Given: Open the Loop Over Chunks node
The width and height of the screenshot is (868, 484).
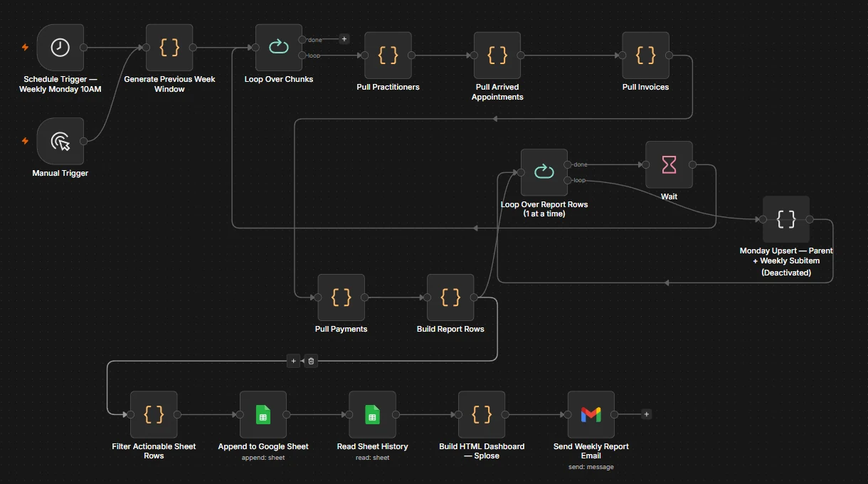Looking at the screenshot, I should 279,48.
